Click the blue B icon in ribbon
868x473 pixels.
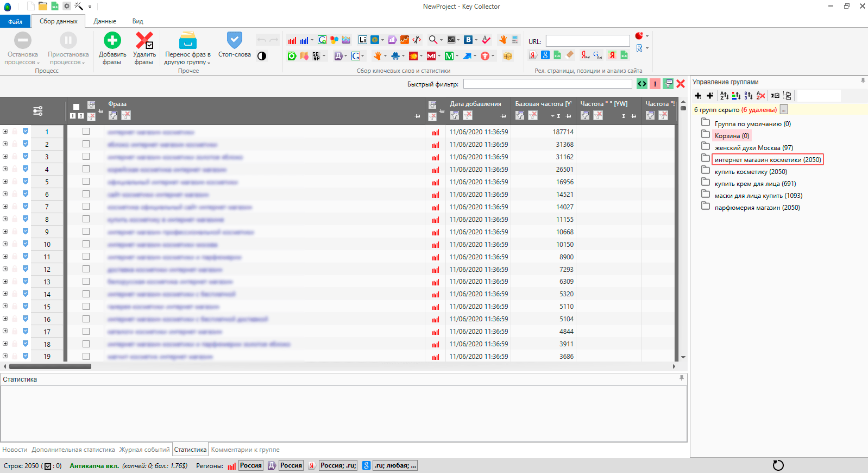pos(468,40)
